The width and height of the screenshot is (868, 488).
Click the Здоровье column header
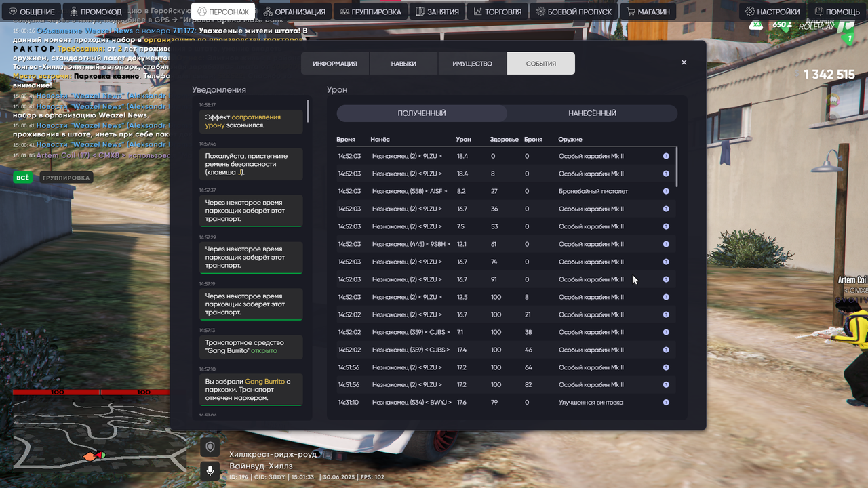(505, 139)
